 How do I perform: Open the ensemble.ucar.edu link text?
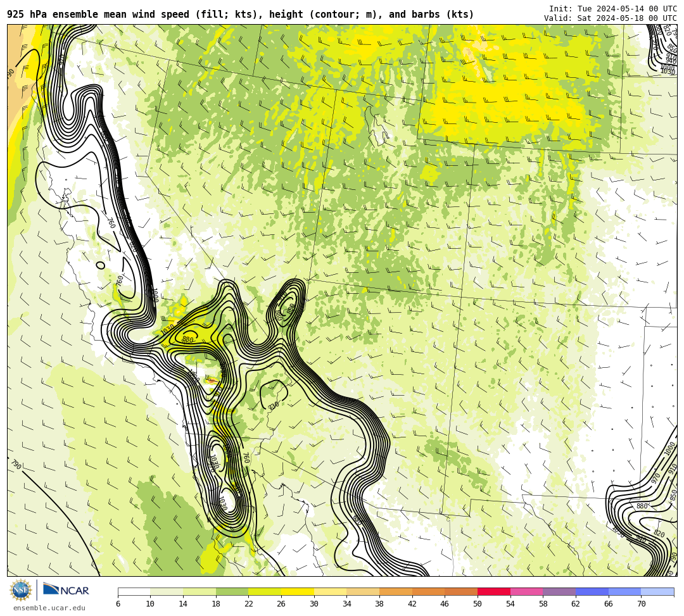pyautogui.click(x=49, y=608)
